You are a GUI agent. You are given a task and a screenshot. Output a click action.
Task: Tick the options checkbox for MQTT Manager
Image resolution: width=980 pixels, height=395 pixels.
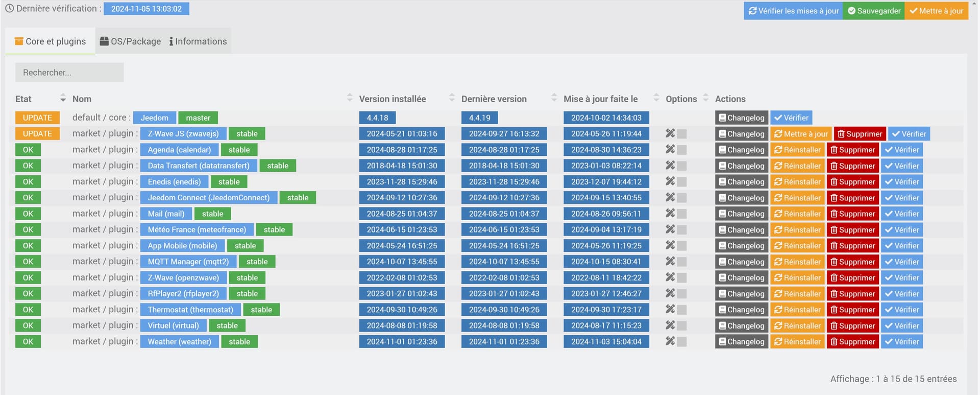point(682,262)
